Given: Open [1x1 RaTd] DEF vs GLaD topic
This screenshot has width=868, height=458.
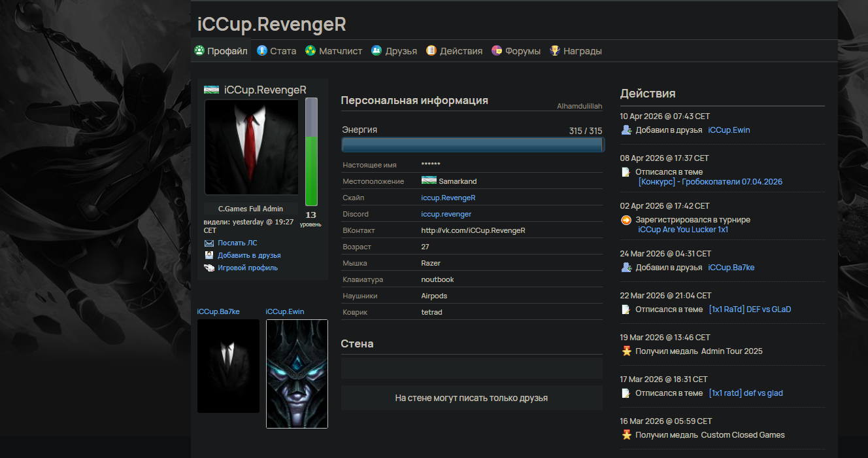Looking at the screenshot, I should point(750,309).
